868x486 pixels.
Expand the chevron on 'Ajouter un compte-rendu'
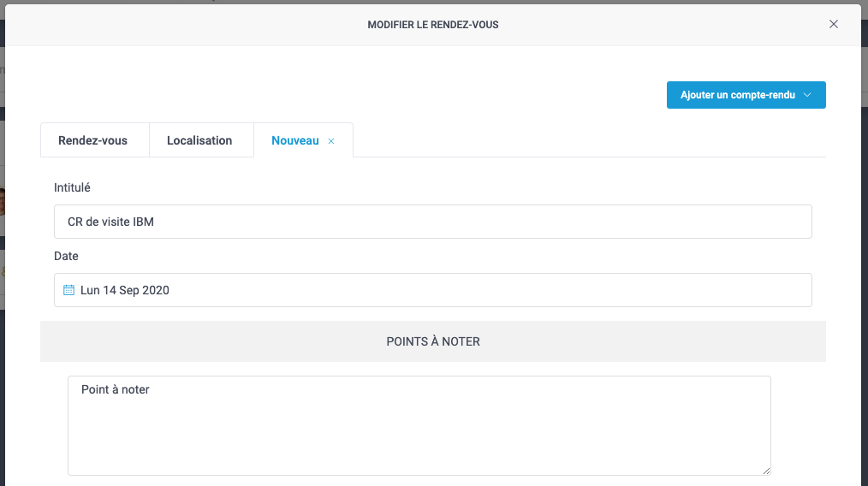point(807,95)
